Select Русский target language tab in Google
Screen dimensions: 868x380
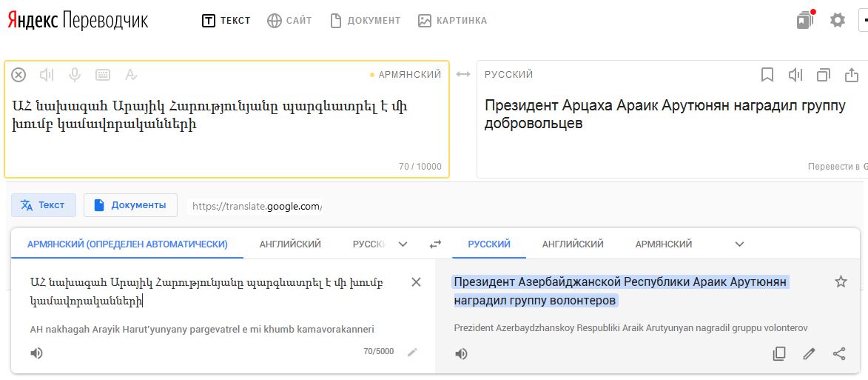(489, 244)
